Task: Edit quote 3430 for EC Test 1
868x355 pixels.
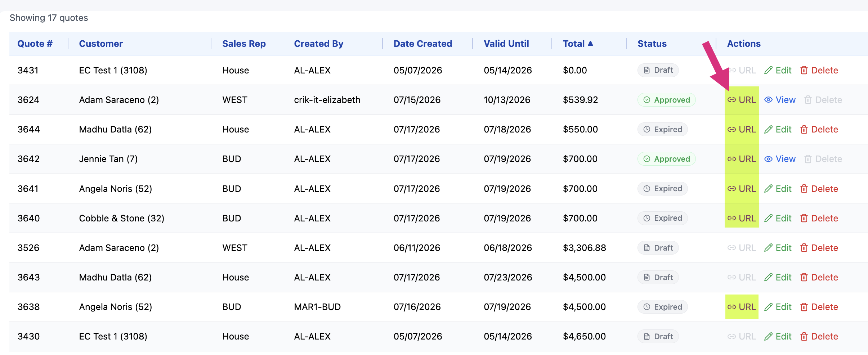Action: pos(778,337)
